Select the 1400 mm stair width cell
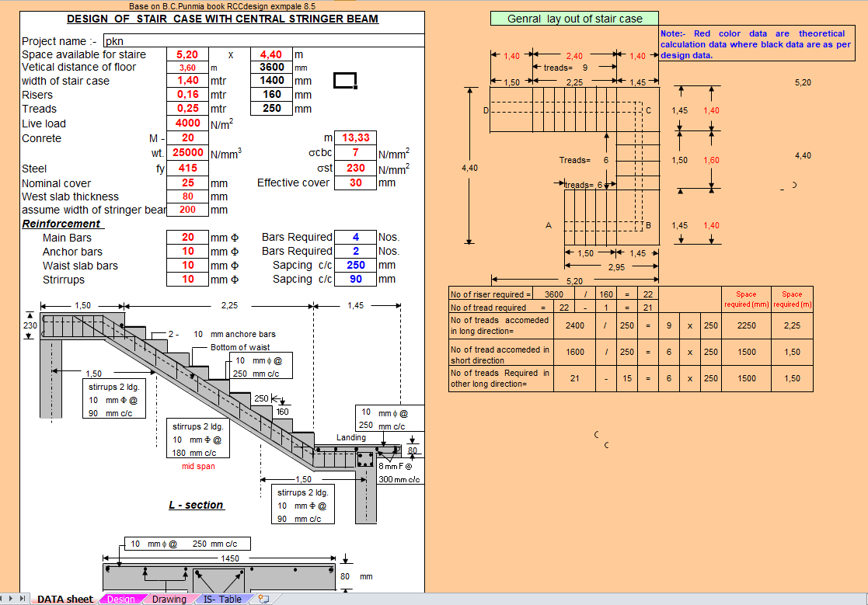Viewport: 868px width, 605px height. coord(271,81)
